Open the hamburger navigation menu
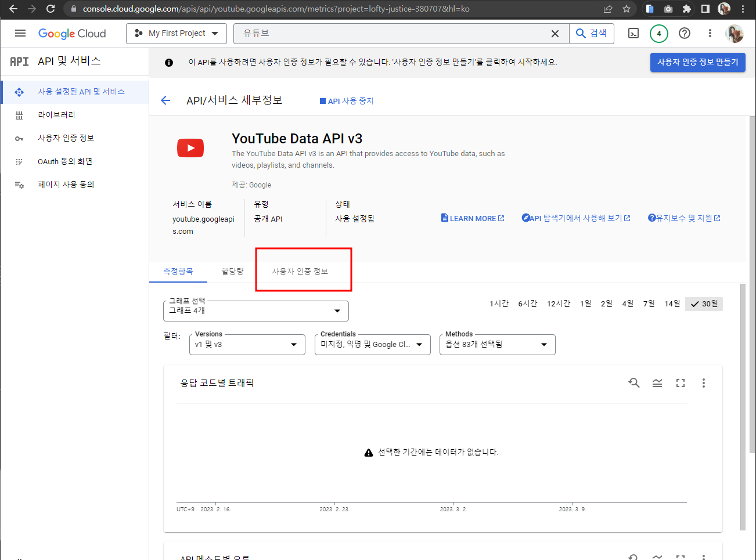Image resolution: width=756 pixels, height=560 pixels. coord(20,33)
